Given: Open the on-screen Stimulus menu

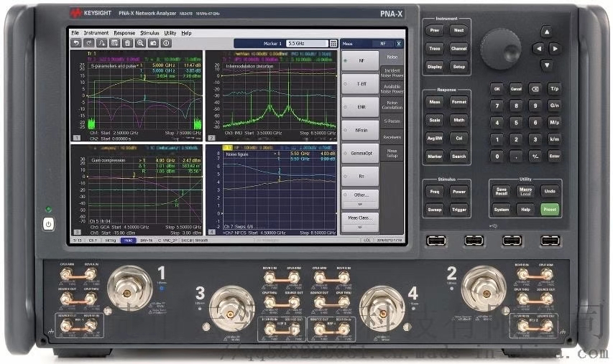Looking at the screenshot, I should (149, 33).
